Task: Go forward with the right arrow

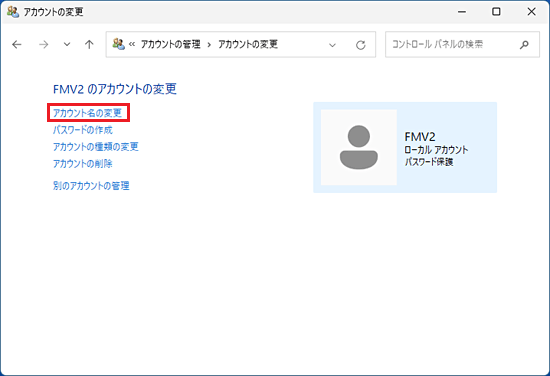Action: pyautogui.click(x=43, y=45)
